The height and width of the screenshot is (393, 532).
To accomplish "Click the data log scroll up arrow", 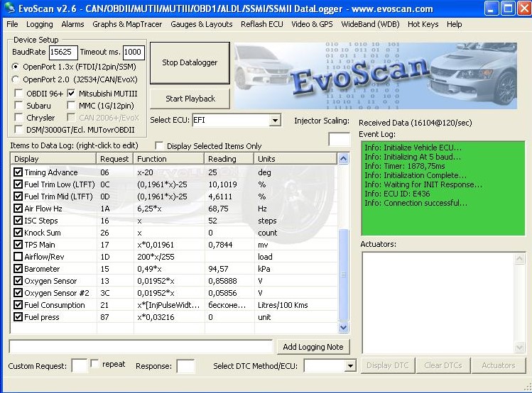I will click(x=343, y=159).
